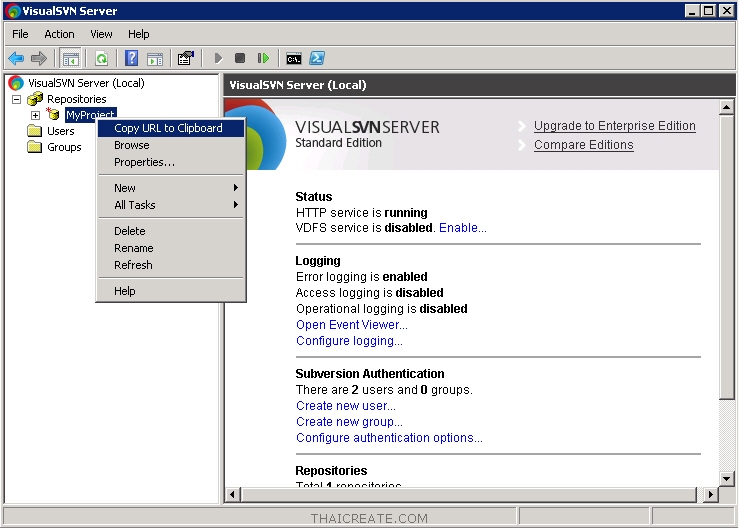Toggle the Show/Hide Action Pane icon
Image resolution: width=739 pixels, height=528 pixels.
click(x=155, y=58)
